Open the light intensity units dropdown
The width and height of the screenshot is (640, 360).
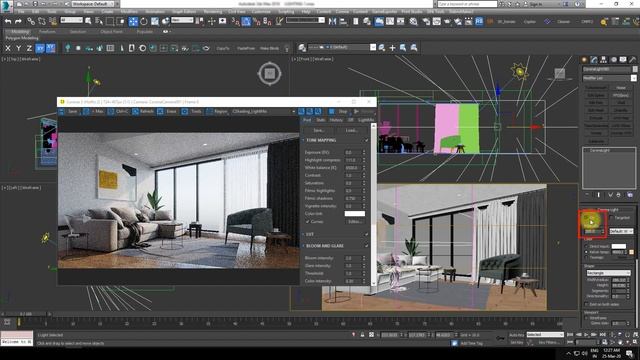621,231
